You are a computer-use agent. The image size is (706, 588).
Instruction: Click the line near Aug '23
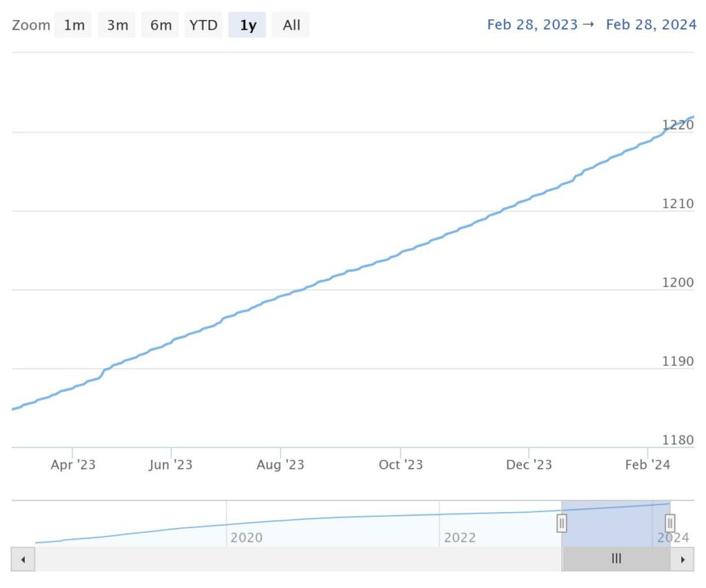pyautogui.click(x=281, y=296)
